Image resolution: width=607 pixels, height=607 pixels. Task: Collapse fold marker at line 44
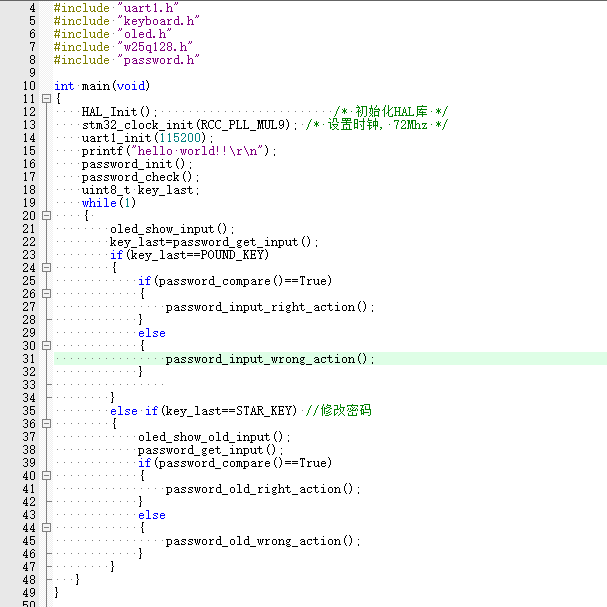click(x=46, y=528)
